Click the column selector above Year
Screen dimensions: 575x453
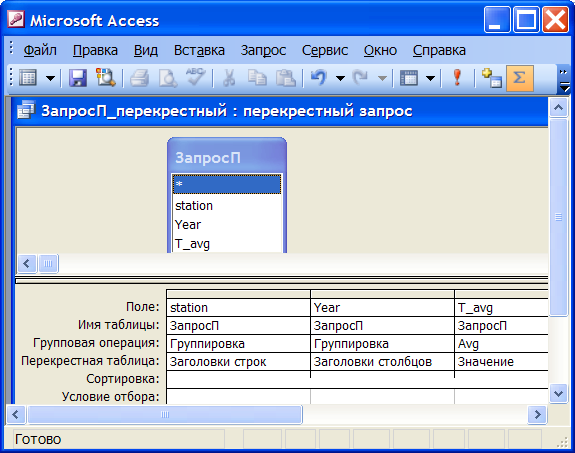pos(382,293)
